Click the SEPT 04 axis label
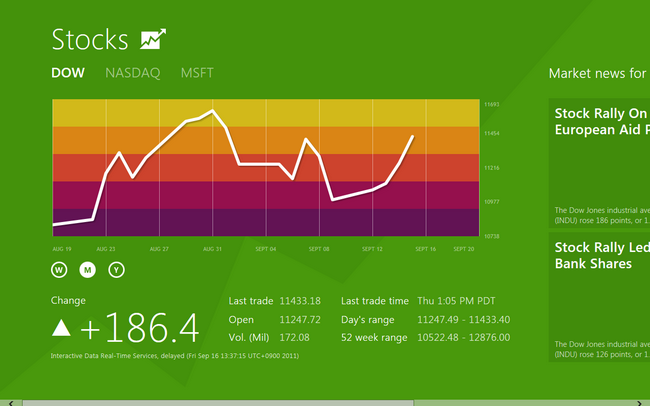Image resolution: width=650 pixels, height=406 pixels. pos(266,249)
